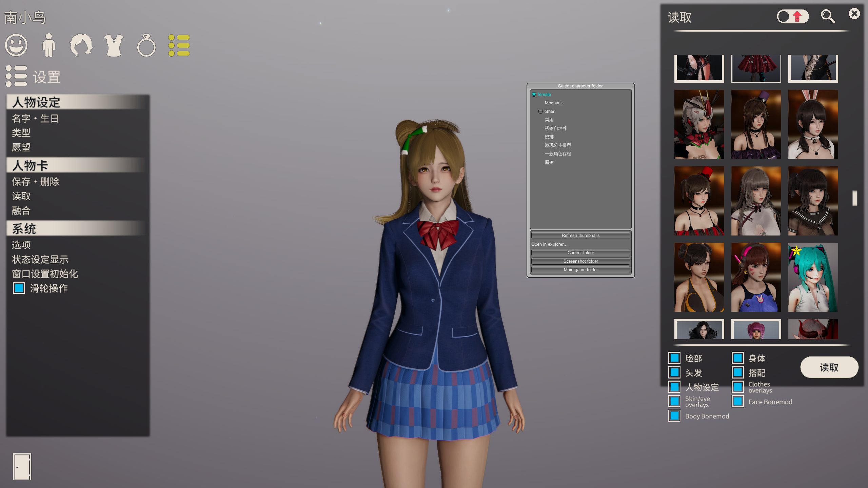Toggle the red arrow sort switch
Image resolution: width=868 pixels, height=488 pixels.
(x=793, y=16)
